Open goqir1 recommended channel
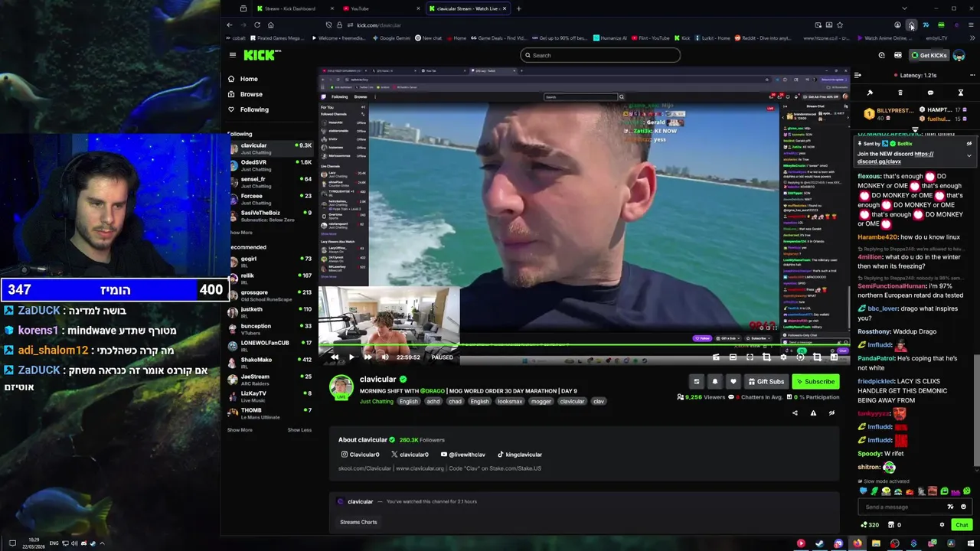Image resolution: width=980 pixels, height=551 pixels. 273,262
